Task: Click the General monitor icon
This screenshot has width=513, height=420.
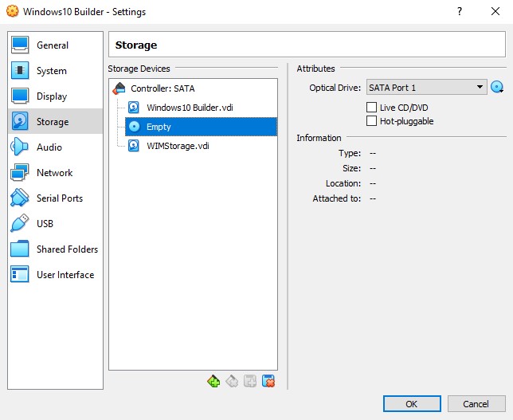Action: pos(20,45)
